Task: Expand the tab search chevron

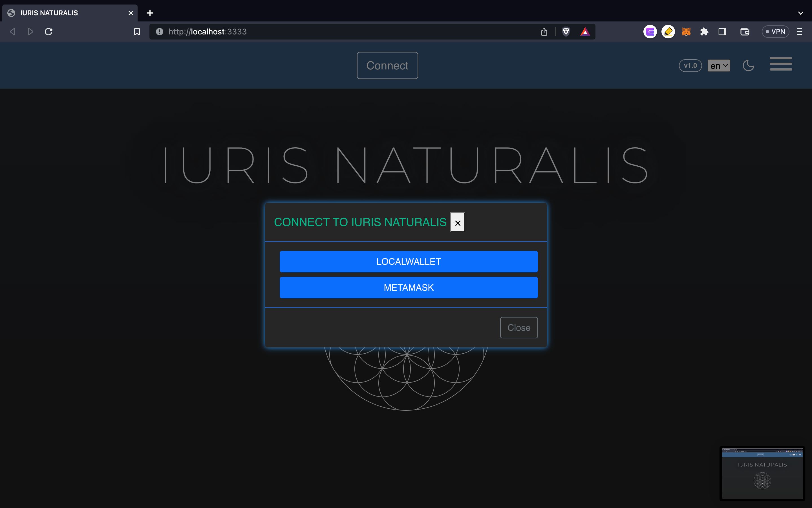Action: tap(801, 13)
